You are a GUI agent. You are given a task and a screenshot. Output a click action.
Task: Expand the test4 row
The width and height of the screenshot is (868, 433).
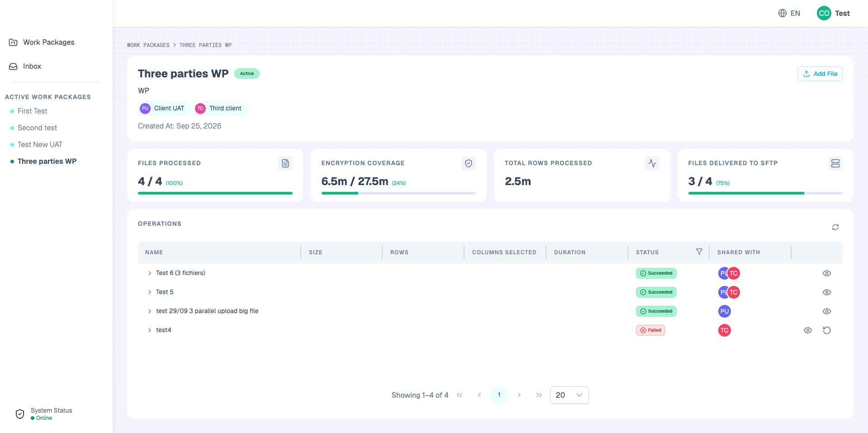[x=150, y=330]
